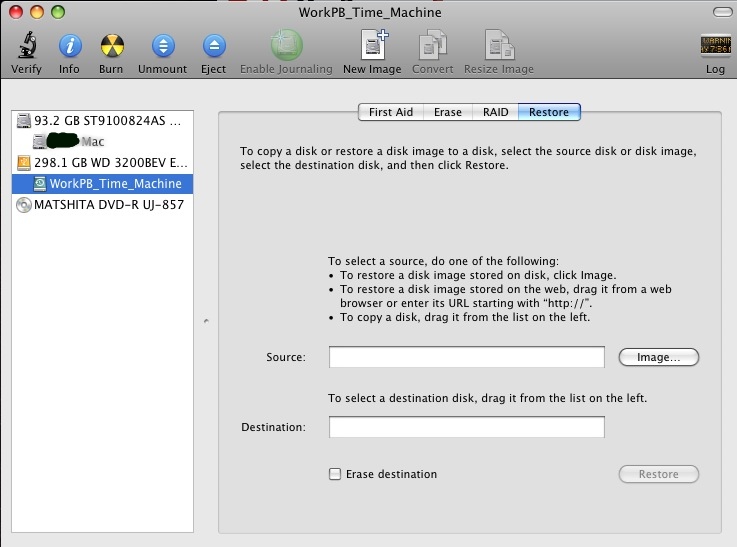Image resolution: width=737 pixels, height=547 pixels.
Task: Switch to the First Aid tab
Action: click(391, 112)
